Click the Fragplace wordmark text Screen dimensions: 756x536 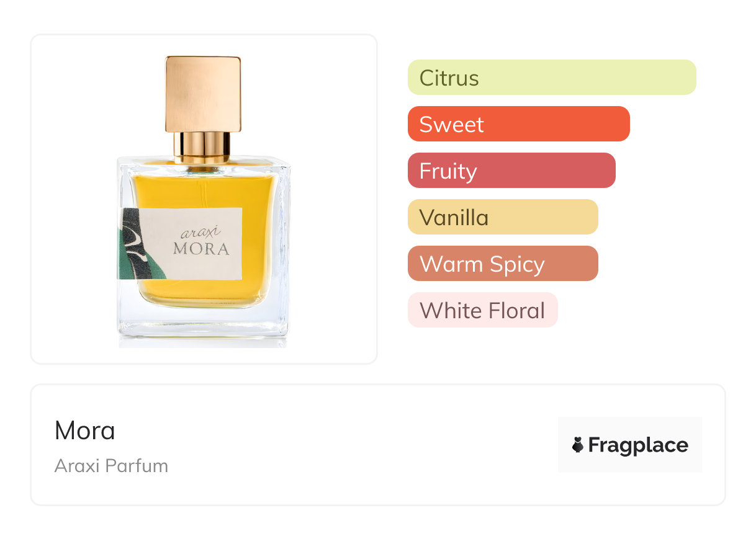pos(638,445)
